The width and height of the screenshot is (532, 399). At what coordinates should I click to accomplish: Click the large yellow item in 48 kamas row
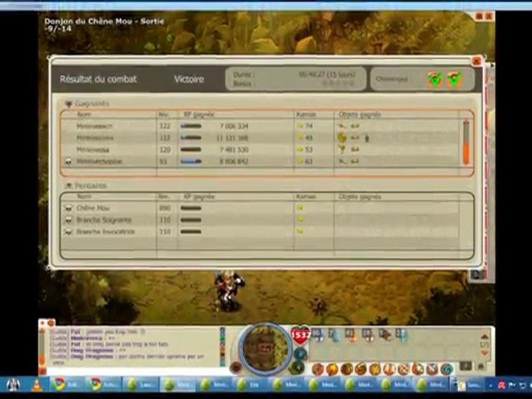pos(342,137)
